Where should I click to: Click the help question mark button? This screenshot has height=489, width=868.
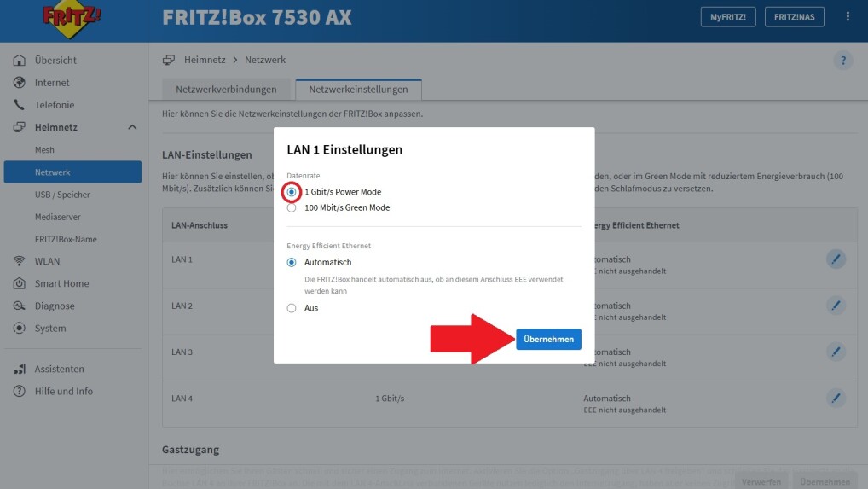pos(843,61)
